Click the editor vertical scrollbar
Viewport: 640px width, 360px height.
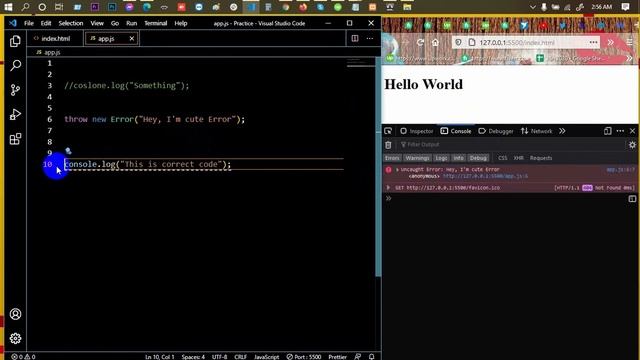point(378,167)
